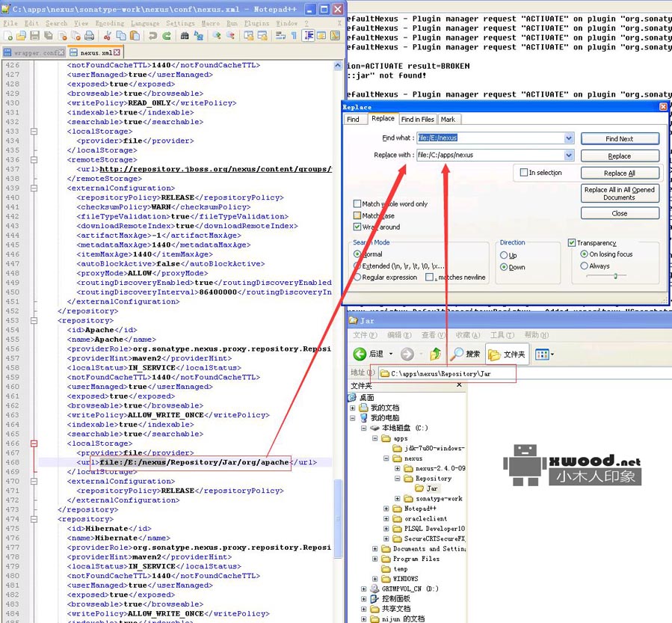Collapse the apps folder in the explorer tree
Screen dimensions: 672x623
tap(375, 438)
